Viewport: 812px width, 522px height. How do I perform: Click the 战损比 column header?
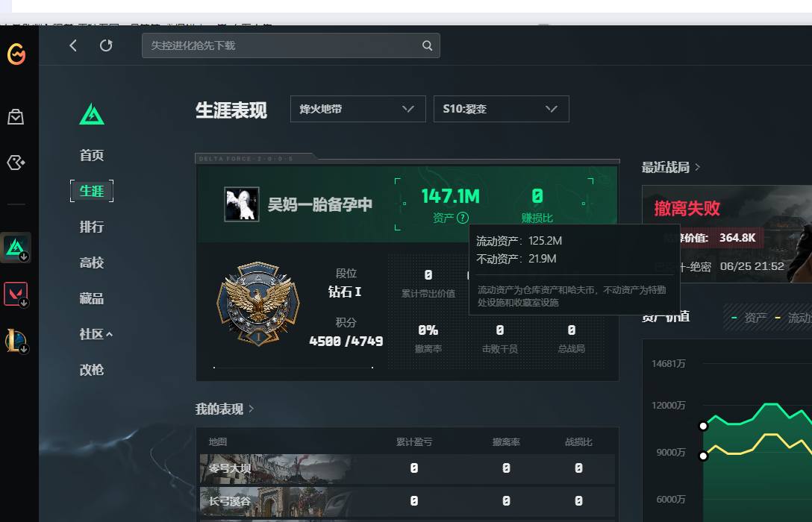click(578, 441)
